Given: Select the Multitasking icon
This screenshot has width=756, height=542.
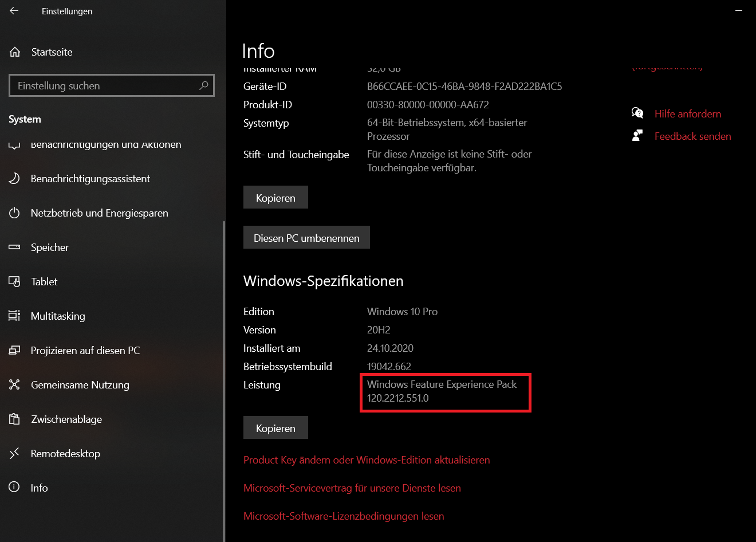Looking at the screenshot, I should (14, 316).
